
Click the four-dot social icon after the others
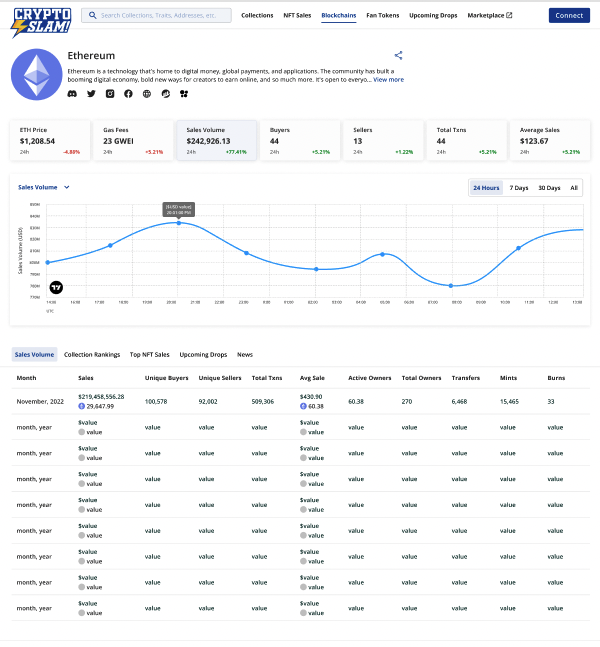pos(184,94)
